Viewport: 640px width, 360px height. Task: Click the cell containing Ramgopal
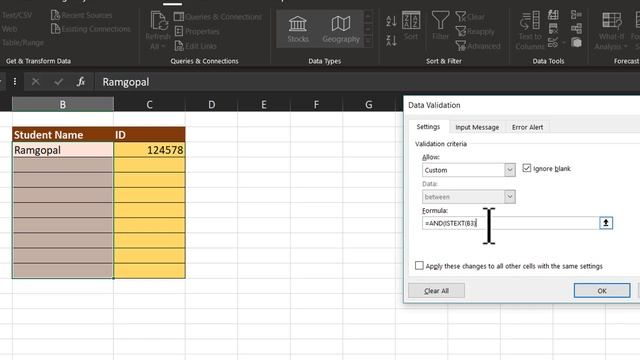(63, 150)
